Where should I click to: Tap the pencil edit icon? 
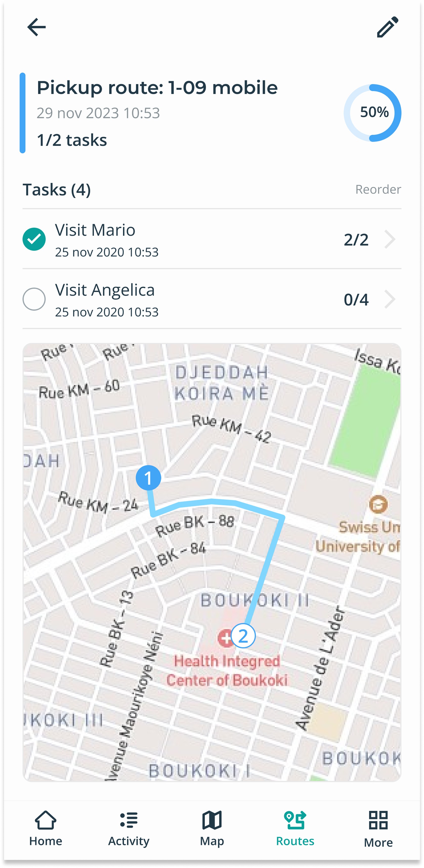coord(387,27)
